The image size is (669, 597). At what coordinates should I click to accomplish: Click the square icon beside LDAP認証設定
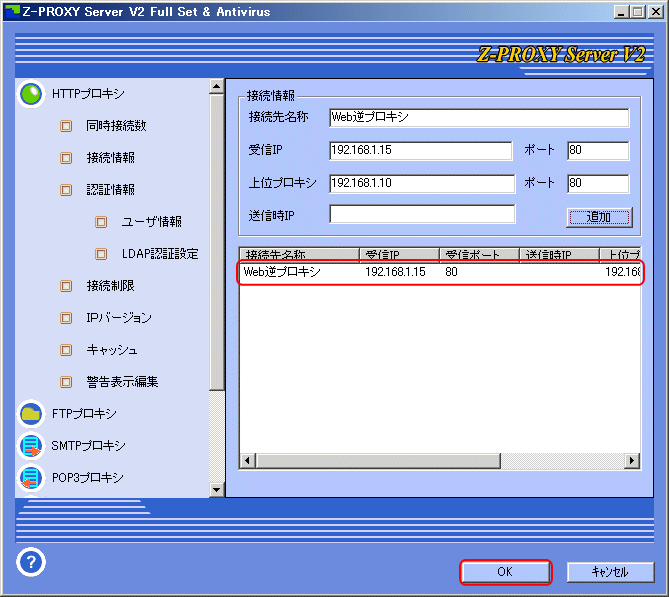101,254
